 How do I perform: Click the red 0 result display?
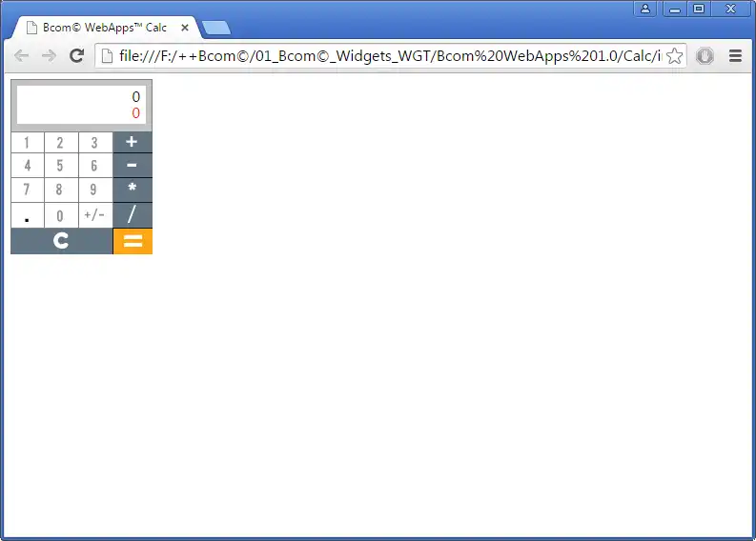(136, 113)
